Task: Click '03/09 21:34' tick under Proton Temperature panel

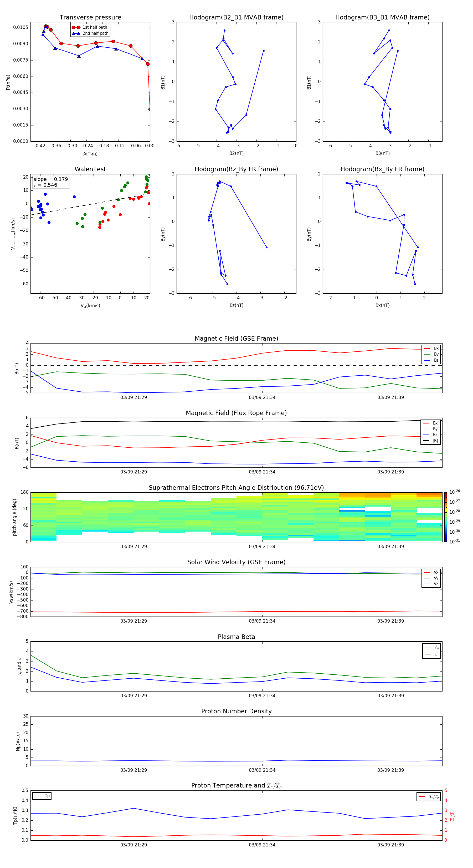Action: pyautogui.click(x=262, y=845)
